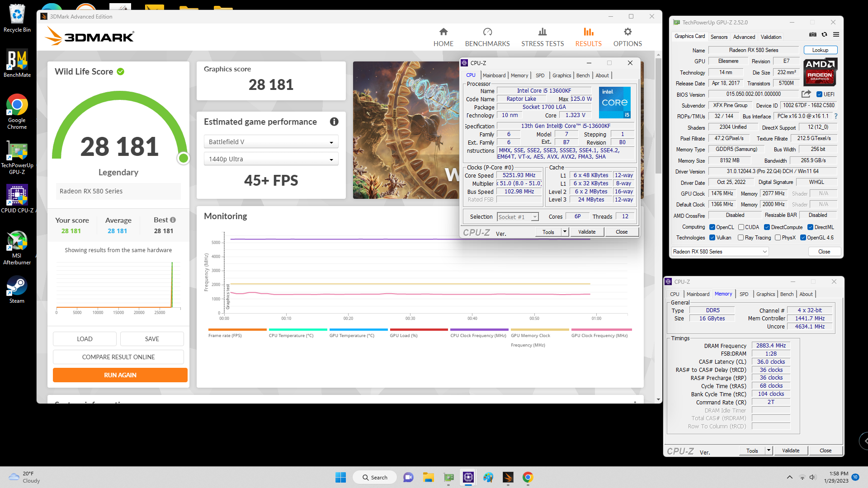Click BIOS export share icon in GPU-Z
The image size is (868, 488).
click(x=806, y=94)
